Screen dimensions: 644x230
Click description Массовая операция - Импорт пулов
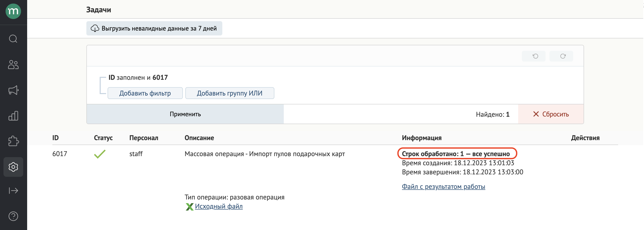265,154
